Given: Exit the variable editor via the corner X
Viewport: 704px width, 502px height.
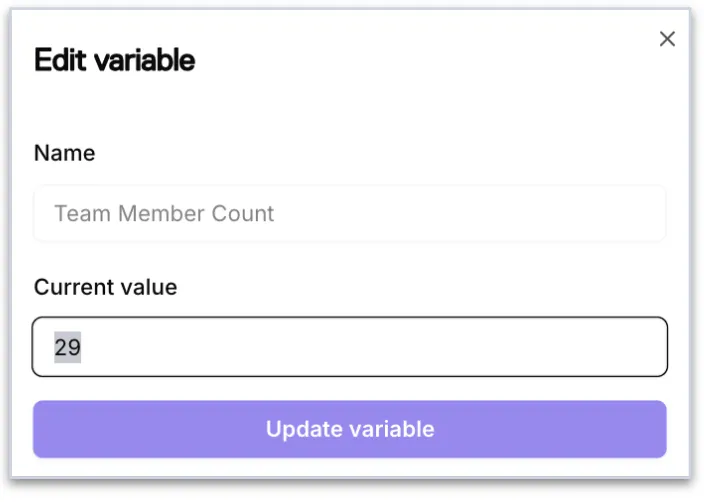Looking at the screenshot, I should pyautogui.click(x=667, y=39).
